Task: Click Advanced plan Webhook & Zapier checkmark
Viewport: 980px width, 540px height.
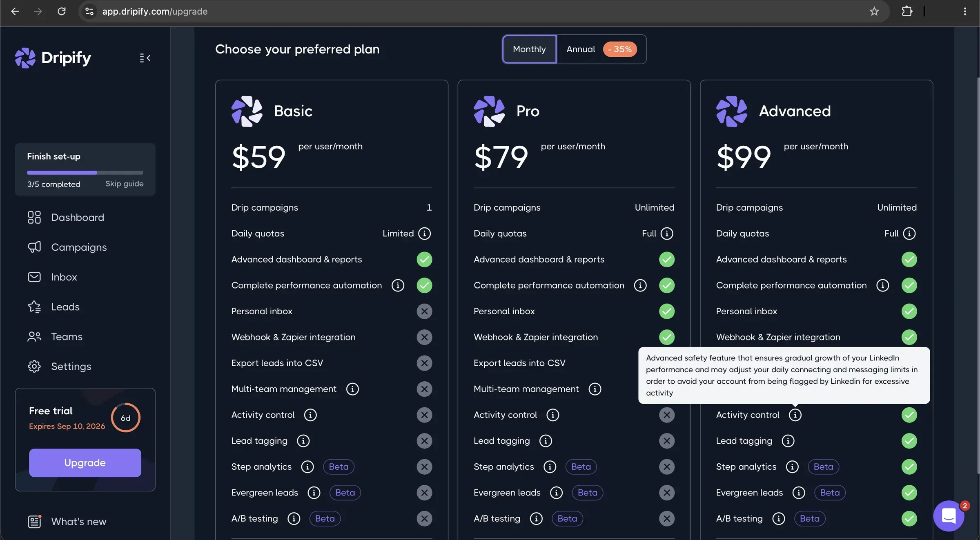Action: pos(909,337)
